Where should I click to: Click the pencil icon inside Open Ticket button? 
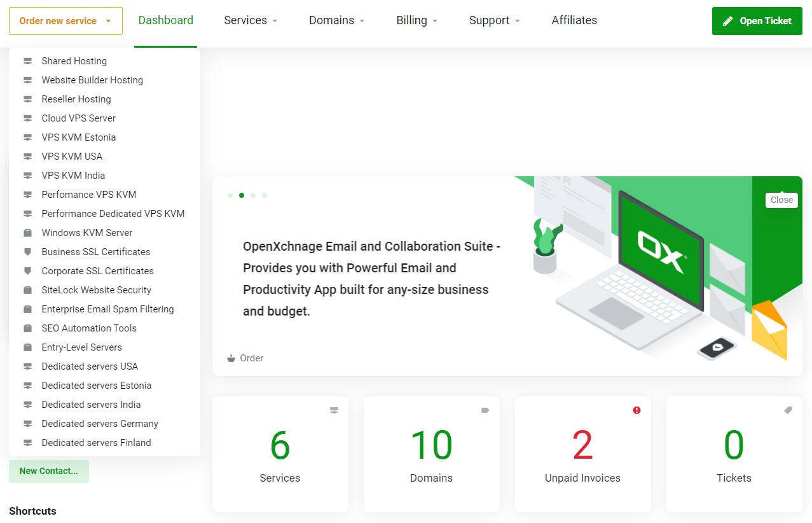727,20
